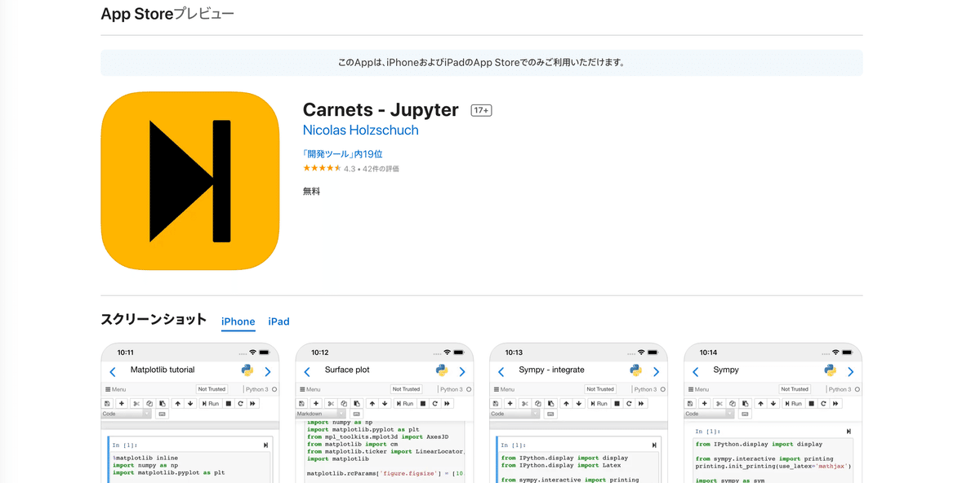
Task: Click Not Trusted in Surface plot screenshot
Action: click(406, 389)
